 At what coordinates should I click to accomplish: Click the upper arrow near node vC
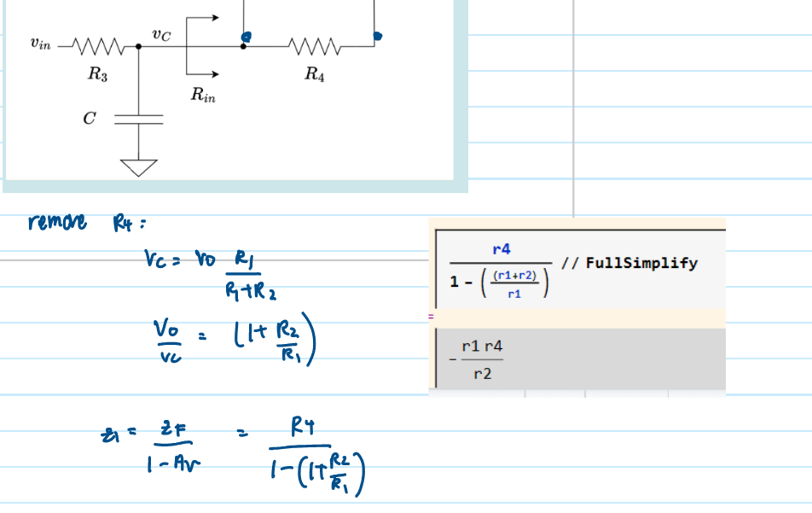pos(204,18)
